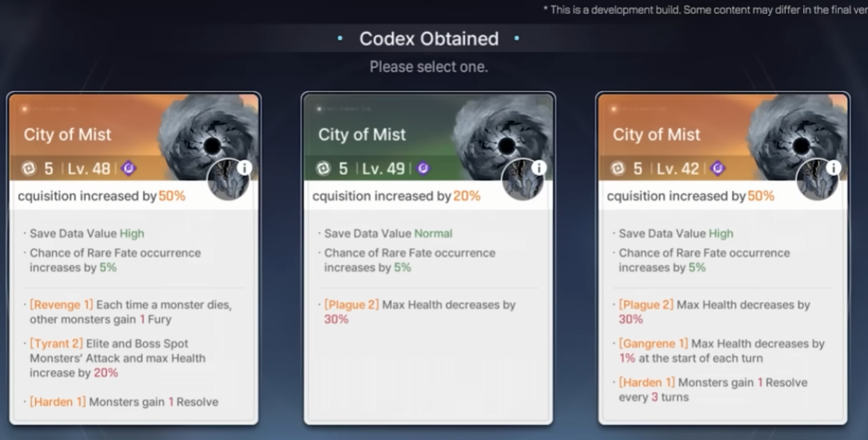Image resolution: width=868 pixels, height=440 pixels.
Task: Click purple diamond icon on Lv. 48 card
Action: pos(129,168)
